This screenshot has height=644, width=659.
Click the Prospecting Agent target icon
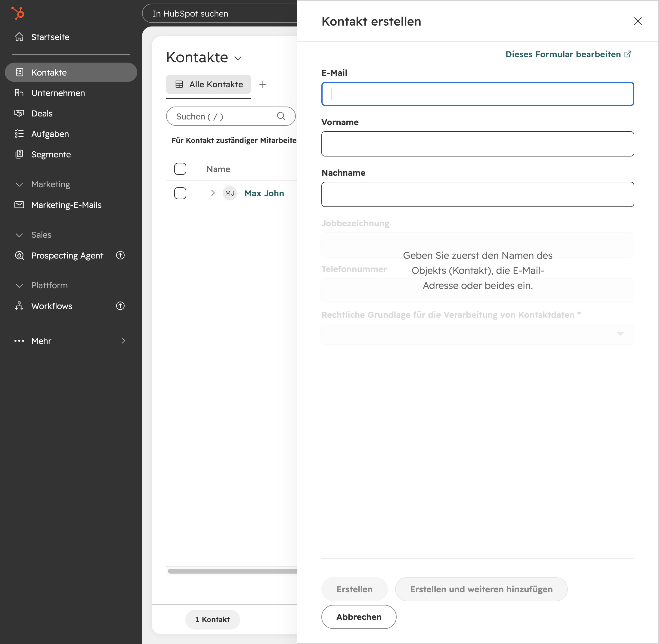[19, 255]
